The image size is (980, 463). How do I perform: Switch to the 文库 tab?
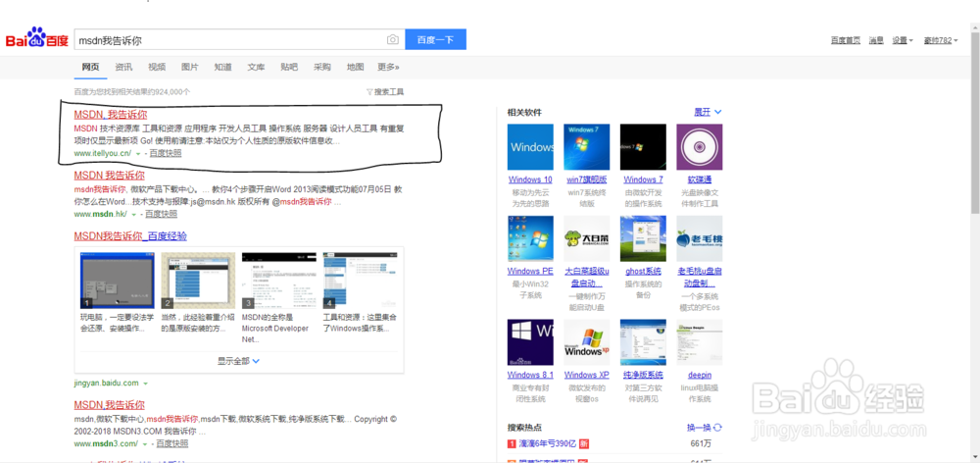tap(256, 67)
